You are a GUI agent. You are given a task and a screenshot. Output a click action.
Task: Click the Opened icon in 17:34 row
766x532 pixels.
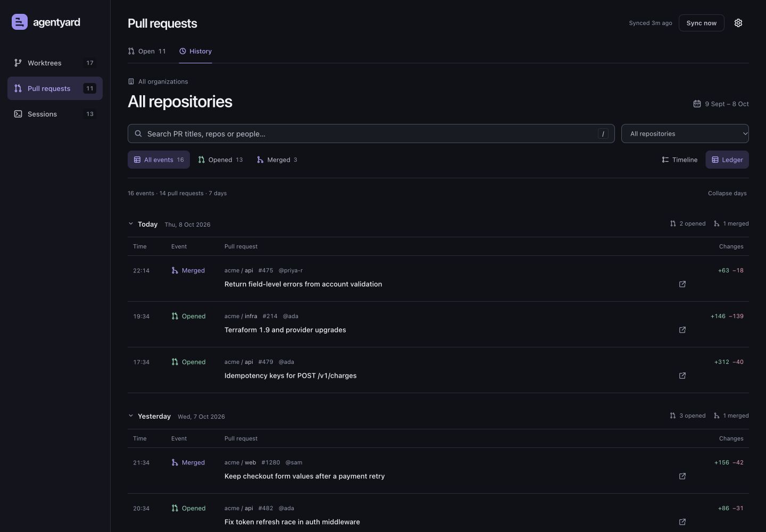click(x=174, y=362)
